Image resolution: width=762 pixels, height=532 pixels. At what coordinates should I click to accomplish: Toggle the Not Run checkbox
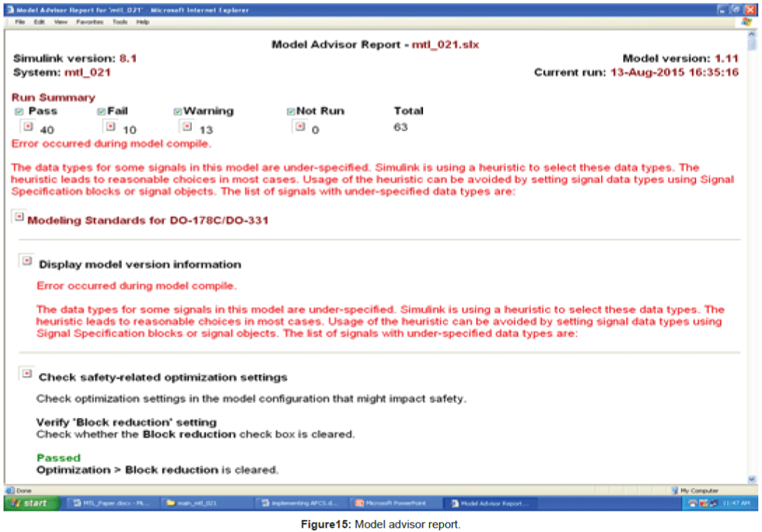(x=291, y=111)
